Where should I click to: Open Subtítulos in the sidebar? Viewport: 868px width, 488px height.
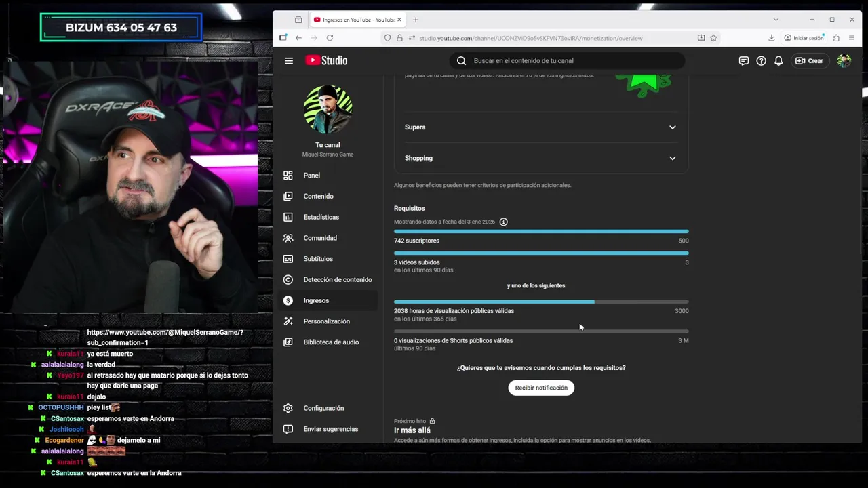328,259
